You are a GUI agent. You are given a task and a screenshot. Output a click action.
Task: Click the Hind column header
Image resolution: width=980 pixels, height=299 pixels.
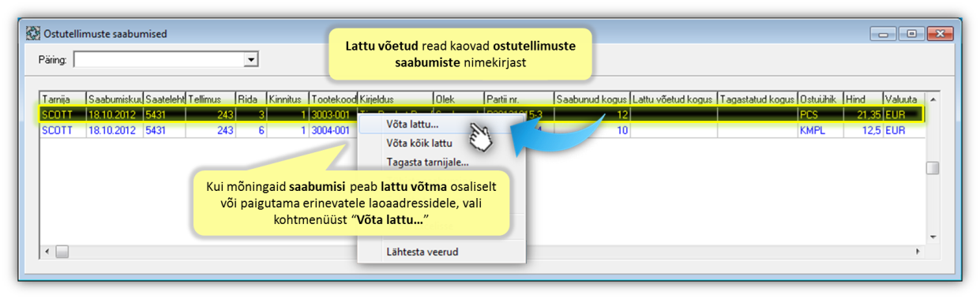[x=863, y=99]
